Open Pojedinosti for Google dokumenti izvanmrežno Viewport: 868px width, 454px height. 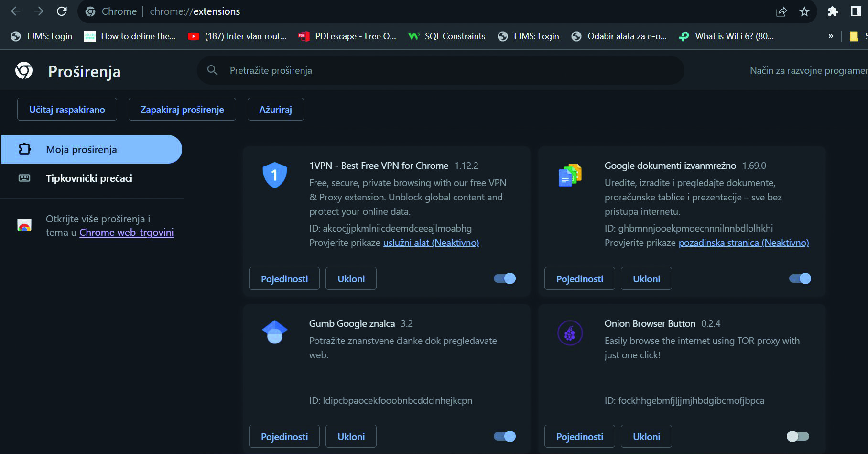click(x=580, y=278)
